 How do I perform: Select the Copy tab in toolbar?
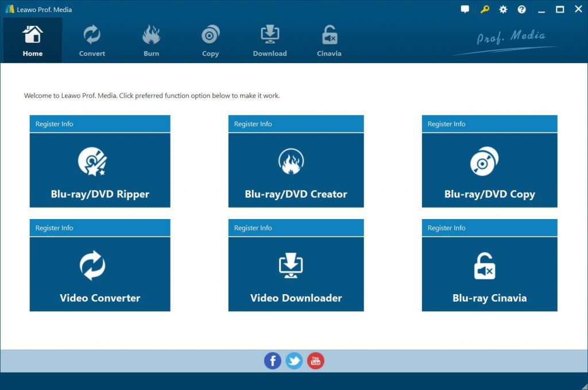click(210, 40)
